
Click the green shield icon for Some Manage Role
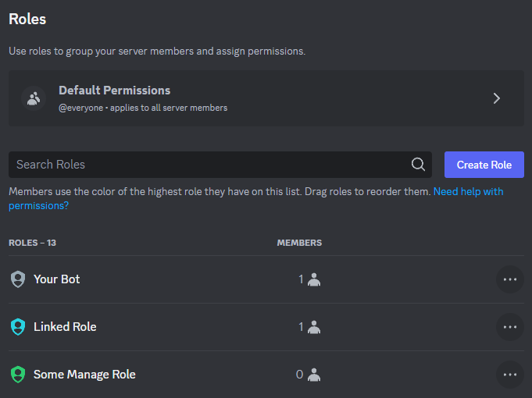[18, 375]
